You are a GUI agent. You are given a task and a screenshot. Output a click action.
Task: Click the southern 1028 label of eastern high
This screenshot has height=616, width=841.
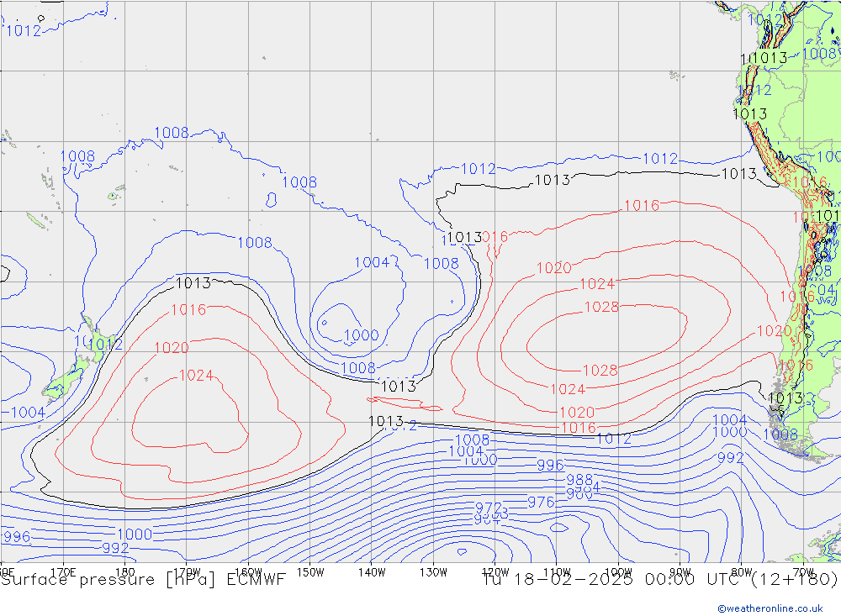pos(600,371)
